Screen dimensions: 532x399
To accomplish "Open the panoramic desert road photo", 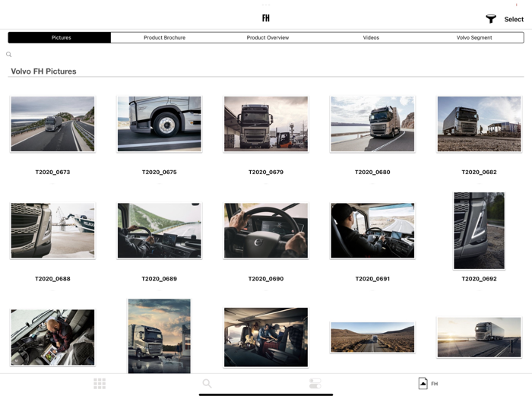I will (372, 337).
